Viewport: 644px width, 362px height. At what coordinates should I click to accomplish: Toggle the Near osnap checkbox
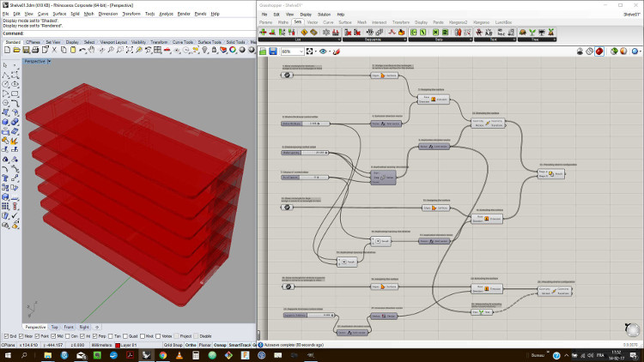coord(21,336)
